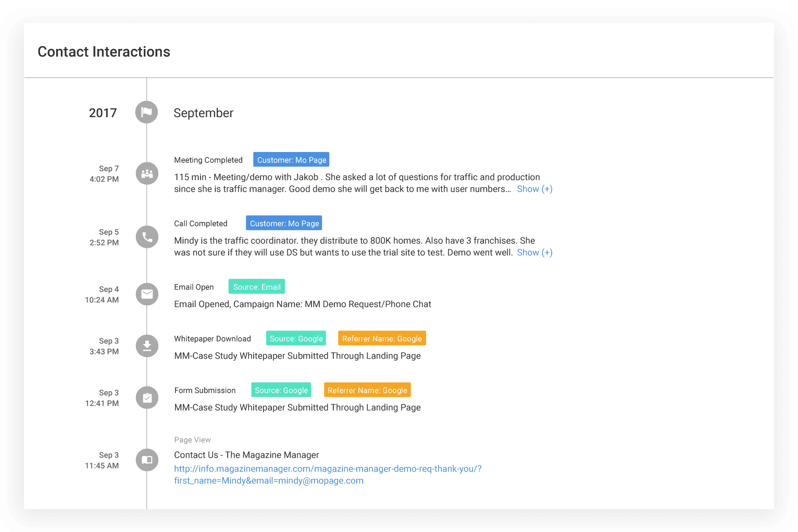Select the Meeting Completed attendees icon

[146, 173]
